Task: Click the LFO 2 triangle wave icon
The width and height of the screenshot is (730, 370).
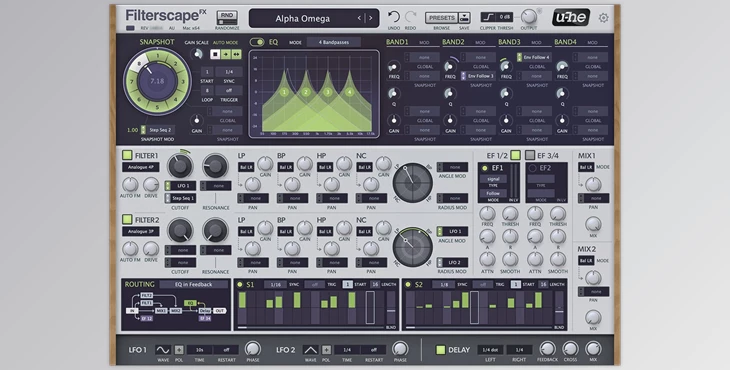Action: [311, 350]
